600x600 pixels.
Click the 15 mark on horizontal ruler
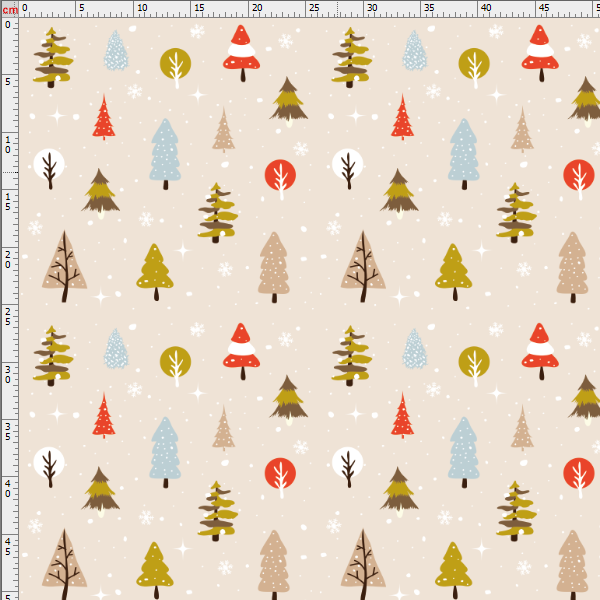(x=199, y=8)
